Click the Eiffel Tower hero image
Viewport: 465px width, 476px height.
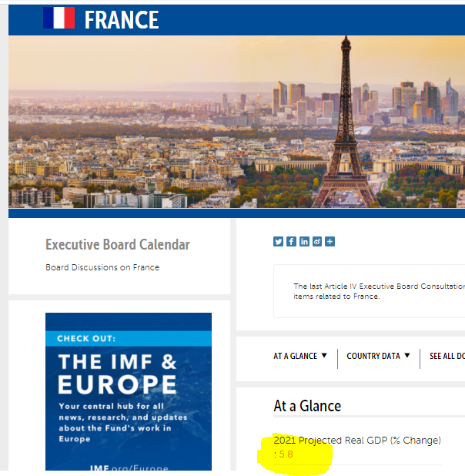(236, 122)
